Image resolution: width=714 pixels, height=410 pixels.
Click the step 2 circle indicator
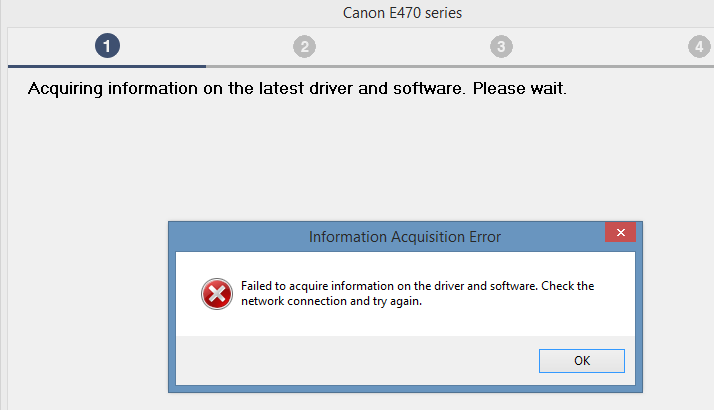pos(304,45)
